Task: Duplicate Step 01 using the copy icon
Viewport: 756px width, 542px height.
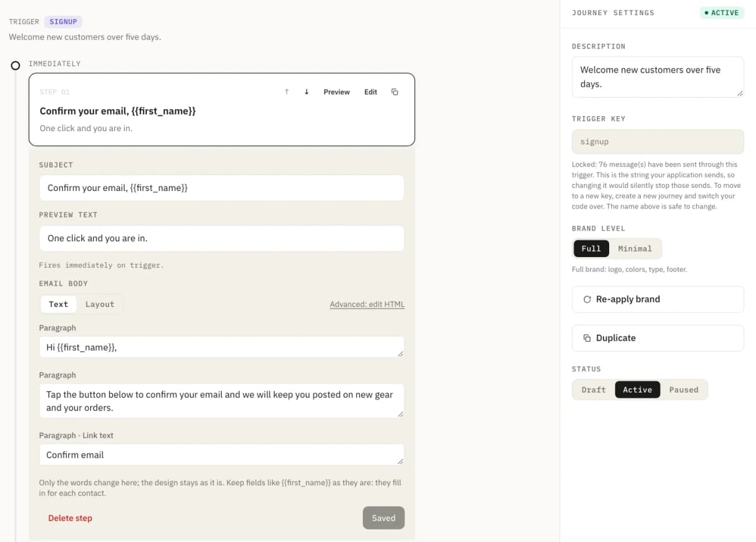Action: click(x=395, y=92)
